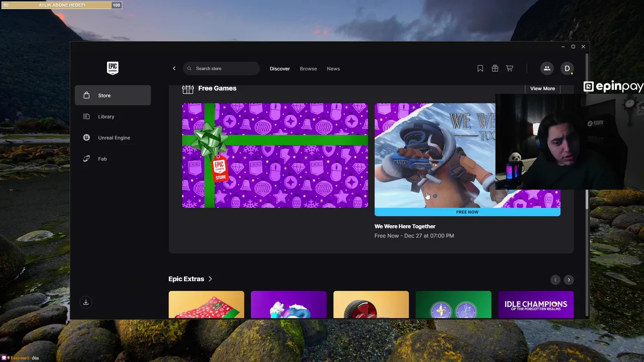The image size is (644, 362).
Task: Click the Epic Games logo
Action: pyautogui.click(x=113, y=68)
